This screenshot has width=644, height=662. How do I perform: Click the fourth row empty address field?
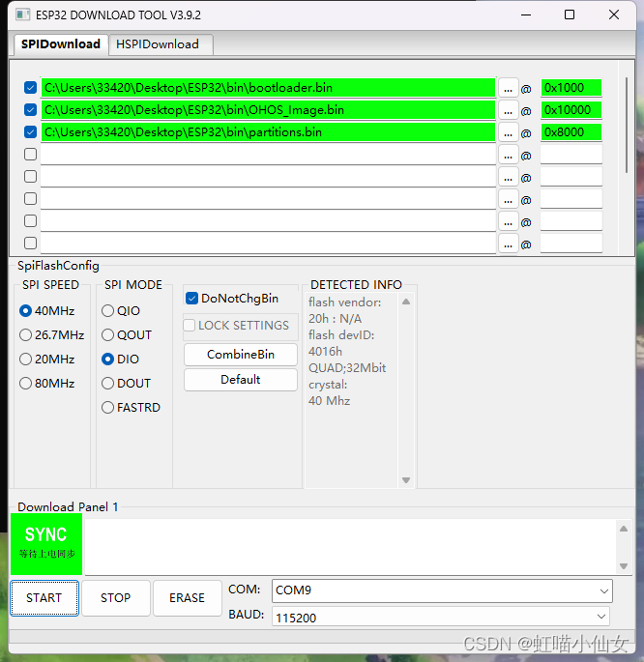point(571,155)
